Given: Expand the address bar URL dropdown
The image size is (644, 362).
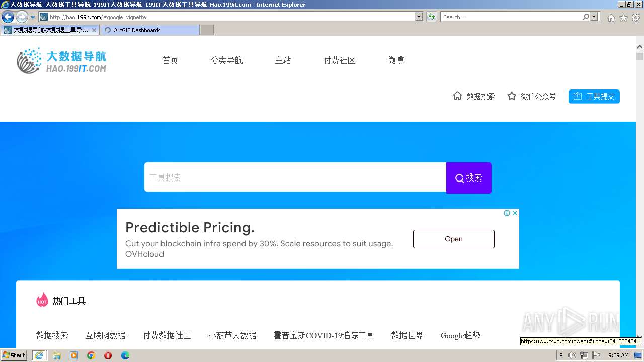Looking at the screenshot, I should coord(419,17).
